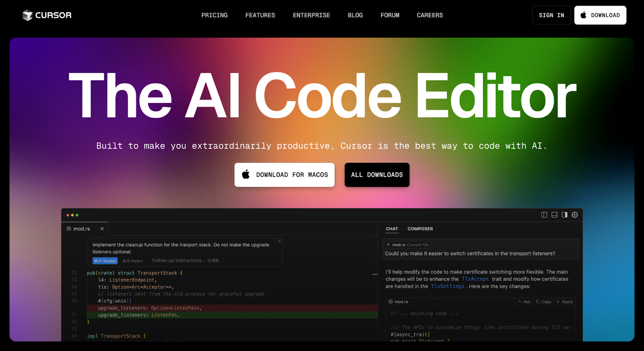Open the Enterprise nav link

pyautogui.click(x=312, y=15)
